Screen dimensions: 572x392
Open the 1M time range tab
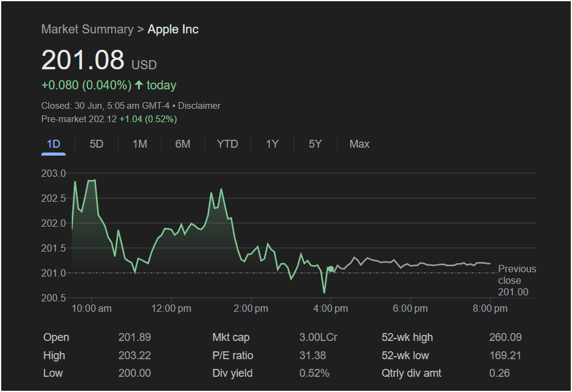140,144
